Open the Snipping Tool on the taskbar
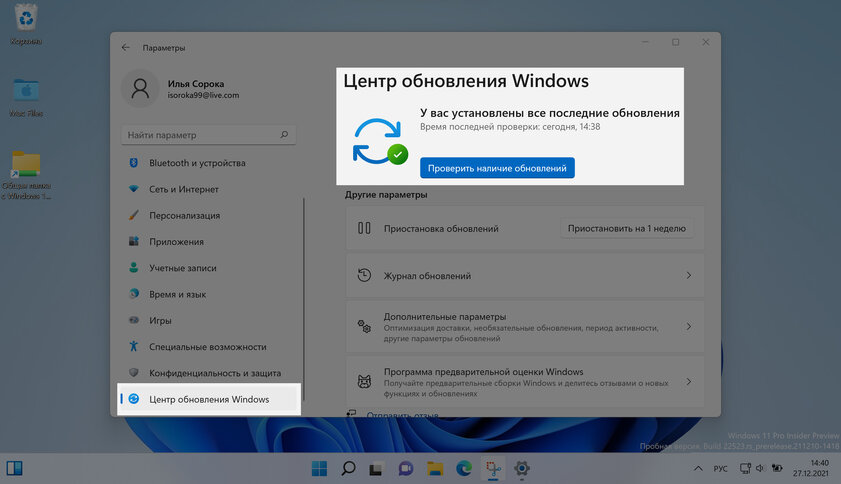This screenshot has width=841, height=484. (x=493, y=468)
